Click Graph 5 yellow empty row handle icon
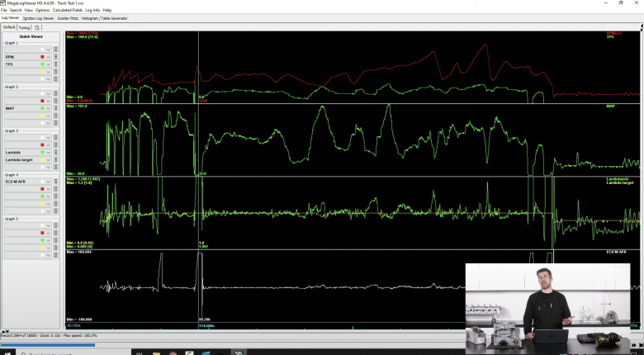 55,248
